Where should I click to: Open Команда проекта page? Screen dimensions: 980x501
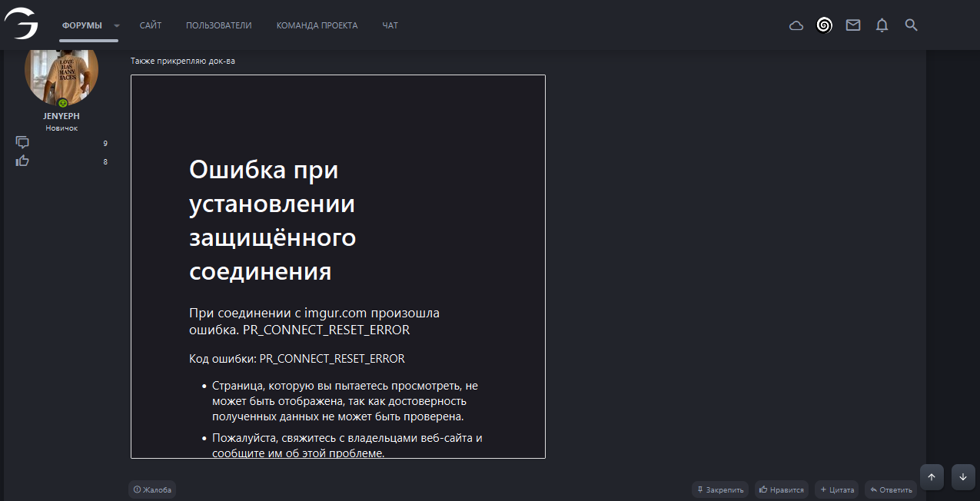(317, 25)
